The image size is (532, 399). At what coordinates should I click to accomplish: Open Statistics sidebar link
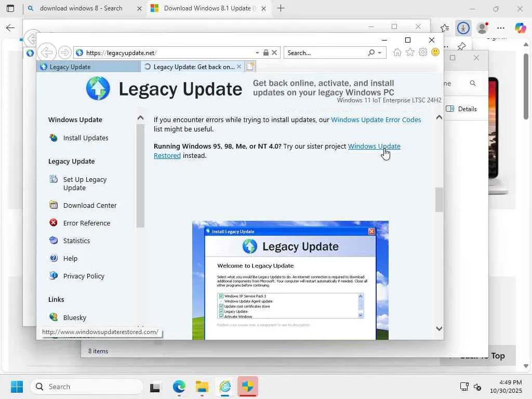coord(76,241)
